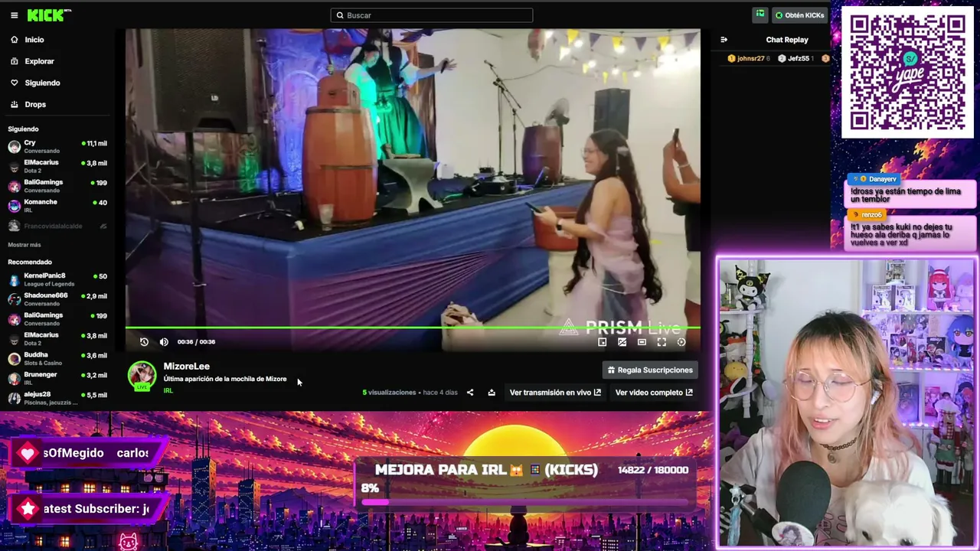980x551 pixels.
Task: Open offline Francovidalalcalde channel
Action: (x=57, y=226)
